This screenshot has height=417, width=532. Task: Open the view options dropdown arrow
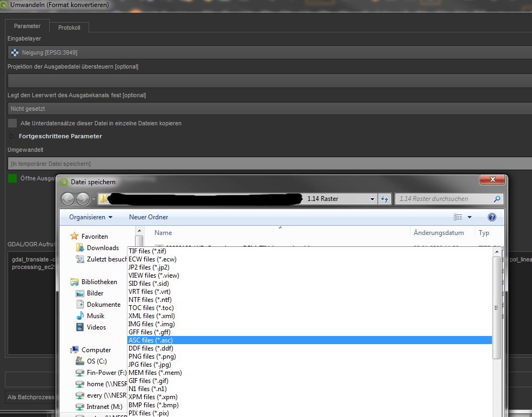pyautogui.click(x=469, y=217)
